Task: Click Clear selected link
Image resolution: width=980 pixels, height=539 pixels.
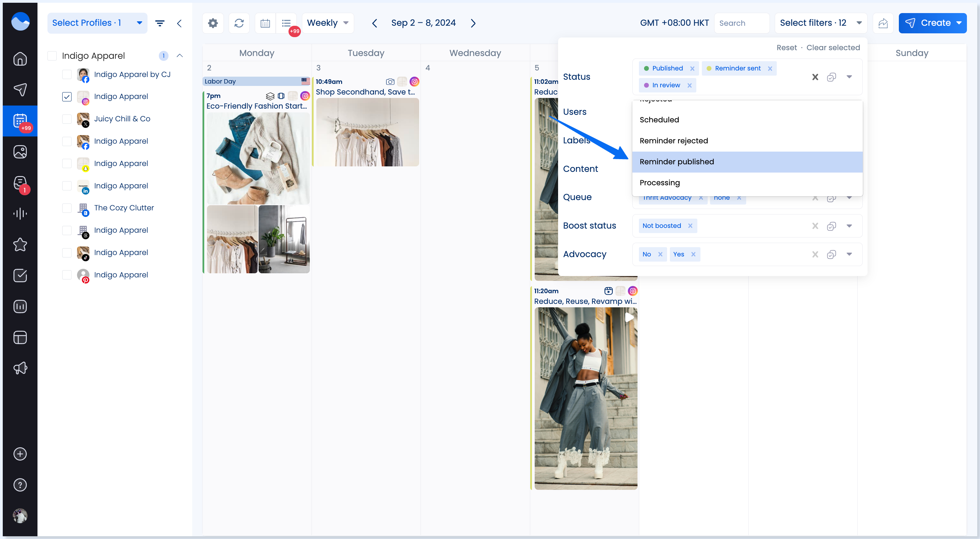Action: pos(833,47)
